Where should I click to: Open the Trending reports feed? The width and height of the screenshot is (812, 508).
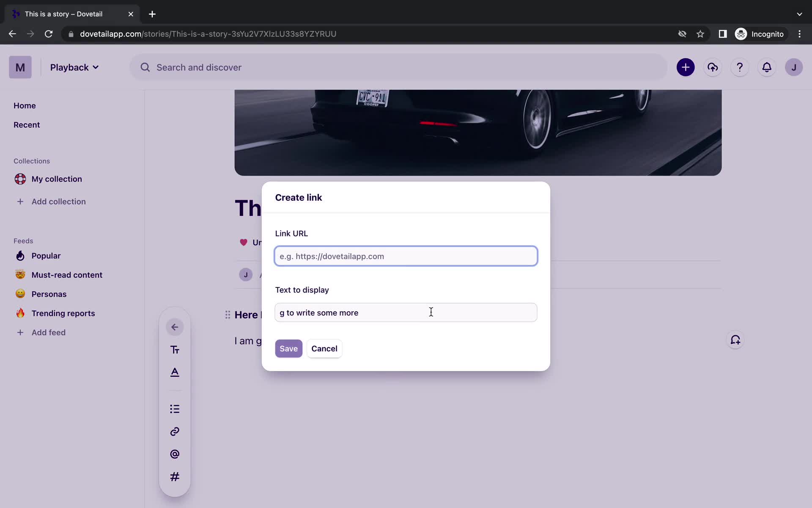[x=63, y=313]
